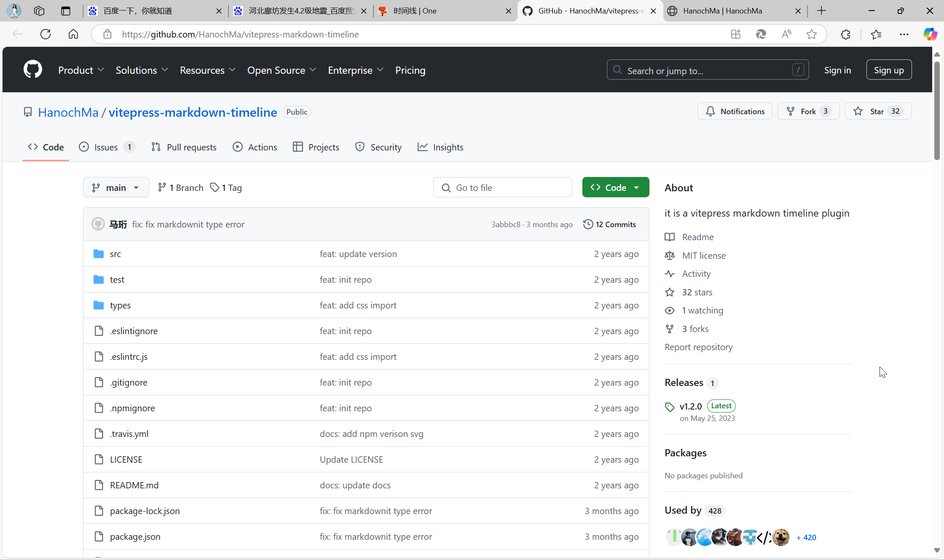Open the package.json file
The width and height of the screenshot is (944, 560).
[x=135, y=536]
